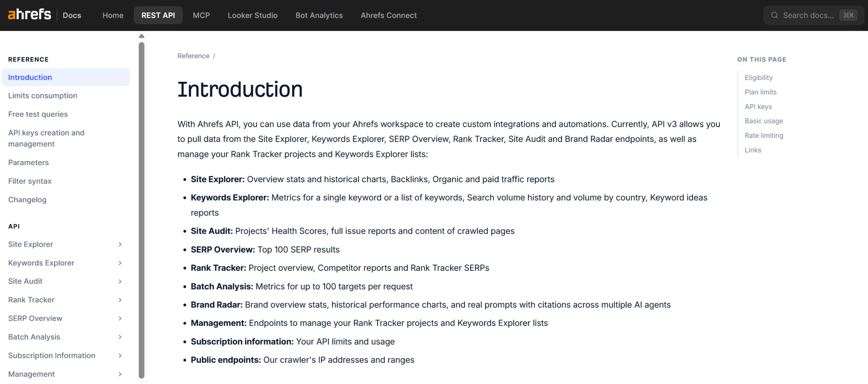Jump to Eligibility section

coord(759,78)
